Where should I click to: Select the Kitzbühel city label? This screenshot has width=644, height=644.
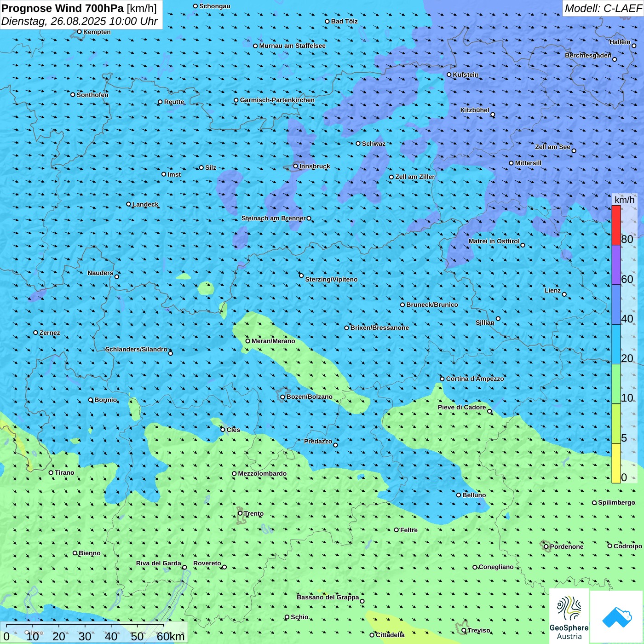[x=475, y=110]
